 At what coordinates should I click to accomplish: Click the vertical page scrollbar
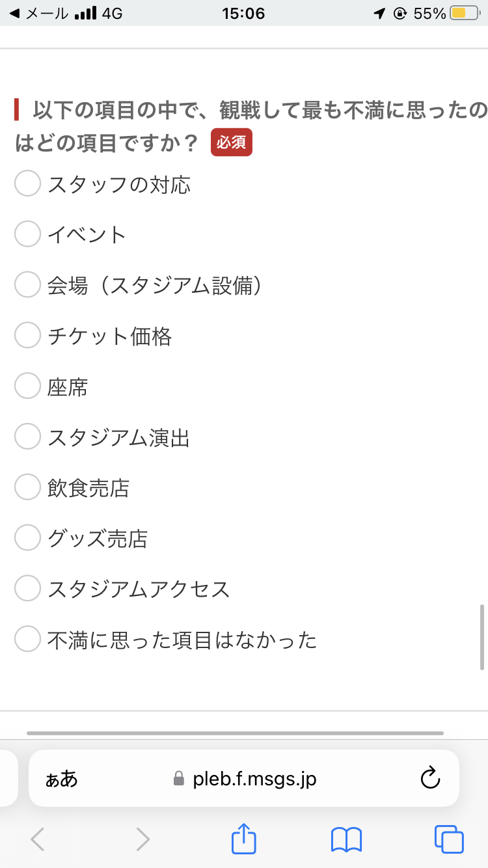pyautogui.click(x=481, y=636)
